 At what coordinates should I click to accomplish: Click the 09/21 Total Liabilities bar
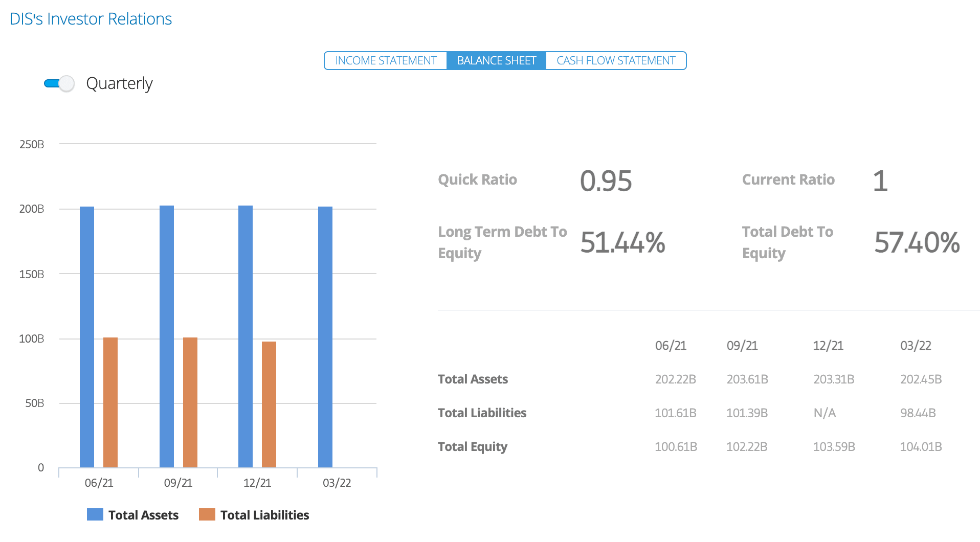point(190,402)
